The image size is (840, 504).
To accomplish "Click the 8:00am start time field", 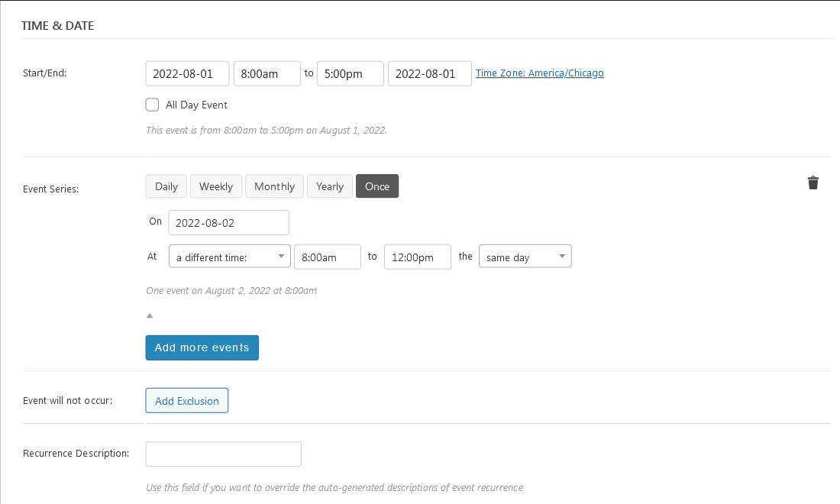I will 267,74.
